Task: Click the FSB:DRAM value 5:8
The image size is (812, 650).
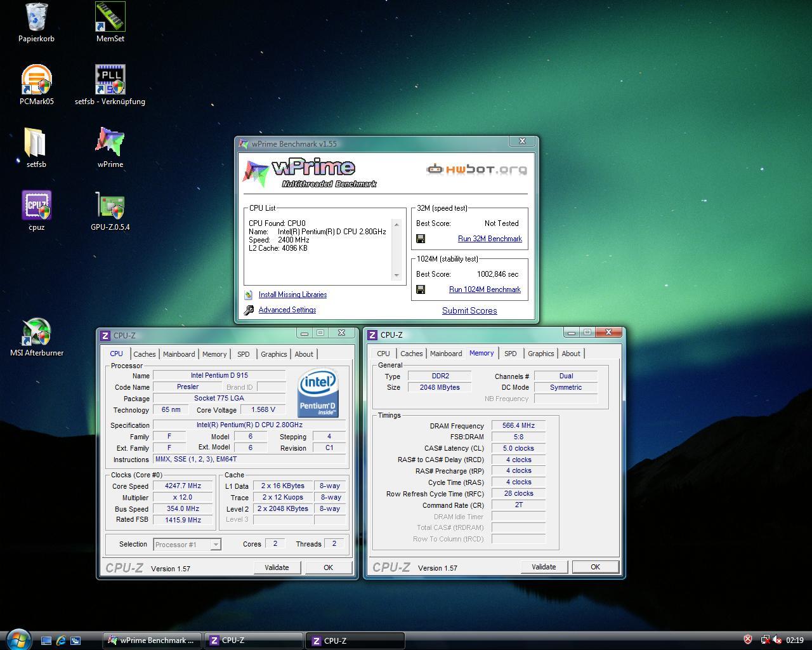Action: click(x=518, y=437)
